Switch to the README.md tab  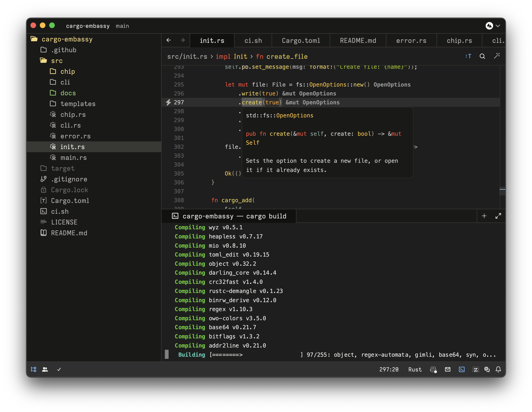(x=358, y=40)
